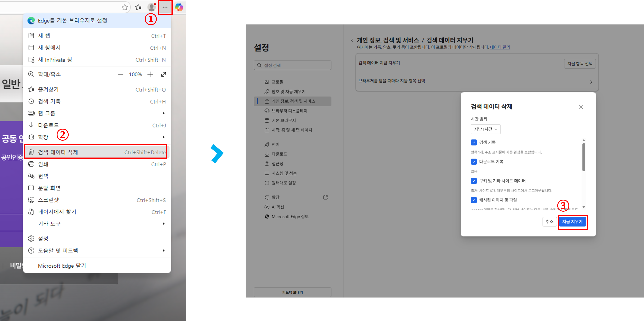The width and height of the screenshot is (644, 321).
Task: Click the 설정 검색 magnifier icon
Action: point(259,65)
